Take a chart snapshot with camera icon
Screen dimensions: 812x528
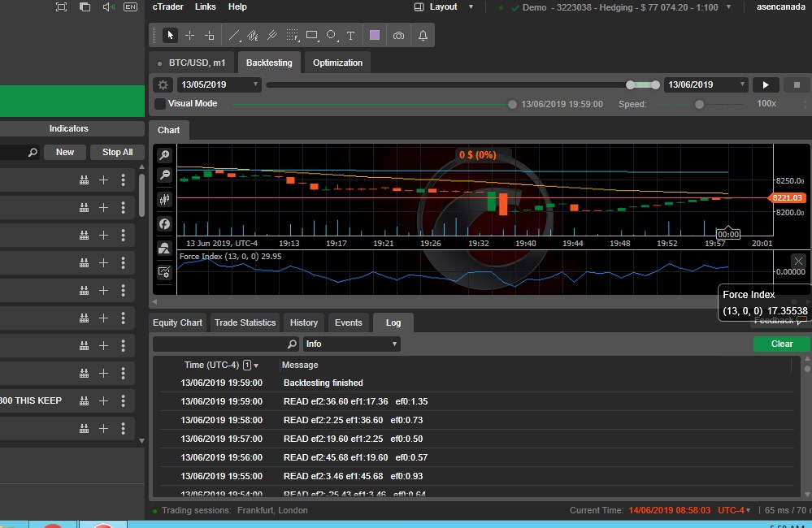coord(398,35)
